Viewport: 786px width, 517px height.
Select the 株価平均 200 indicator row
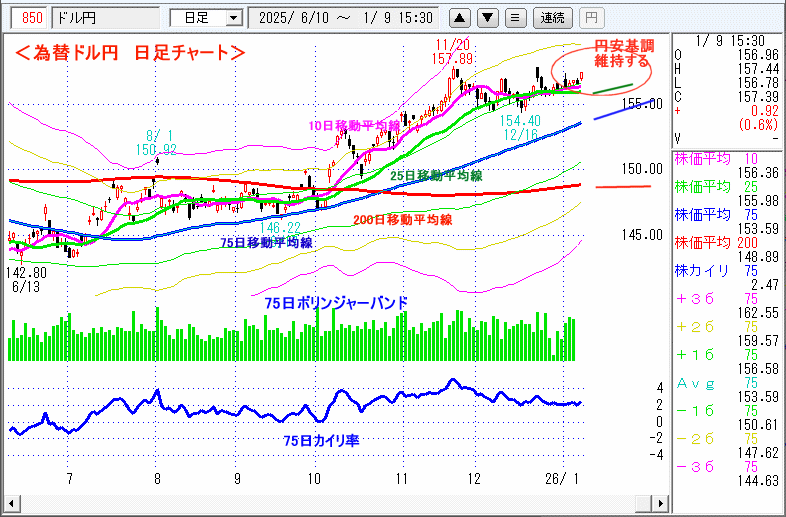tap(728, 242)
